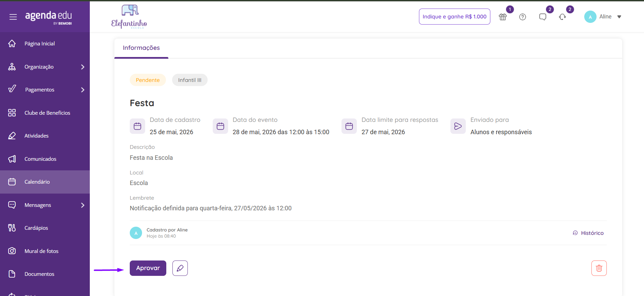Switch to the Informações tab

pos(141,48)
